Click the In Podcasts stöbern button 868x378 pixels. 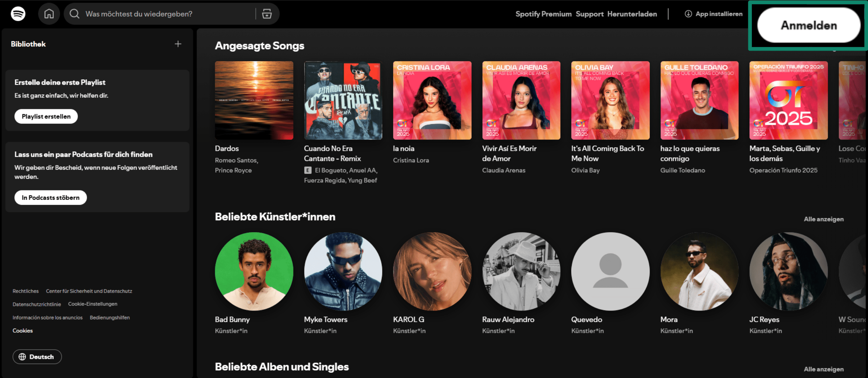(x=51, y=198)
